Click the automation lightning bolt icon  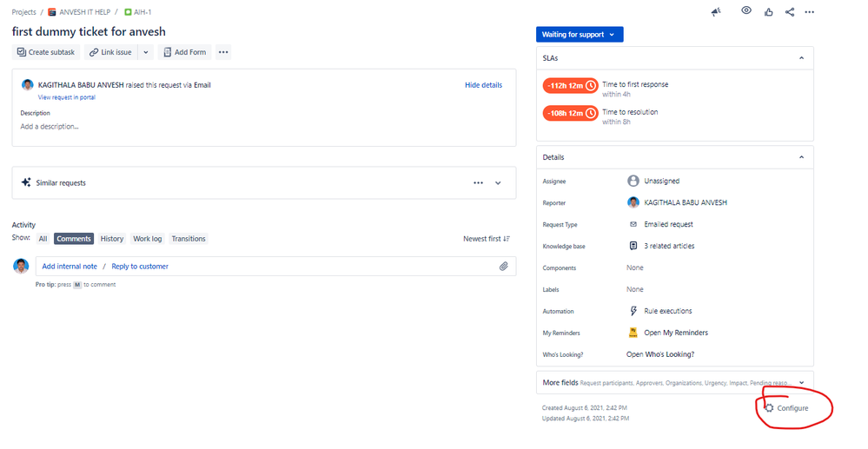click(633, 311)
